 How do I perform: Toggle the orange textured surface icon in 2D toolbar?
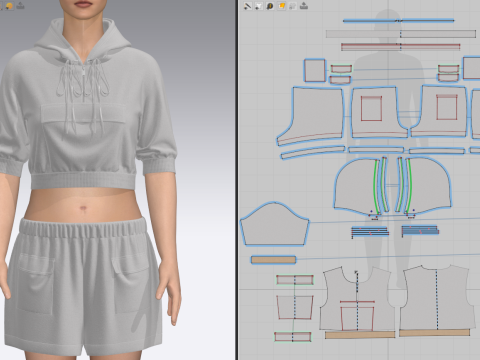[x=281, y=6]
